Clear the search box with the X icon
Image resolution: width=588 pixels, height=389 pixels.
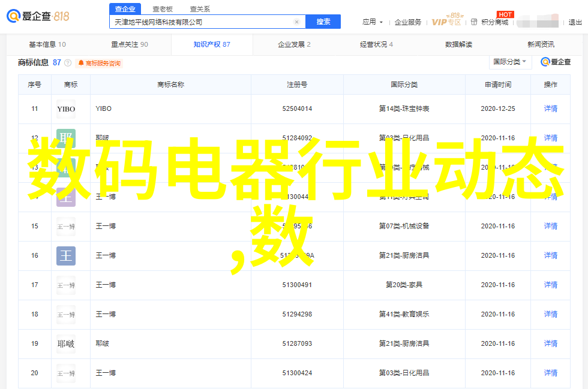pos(296,22)
